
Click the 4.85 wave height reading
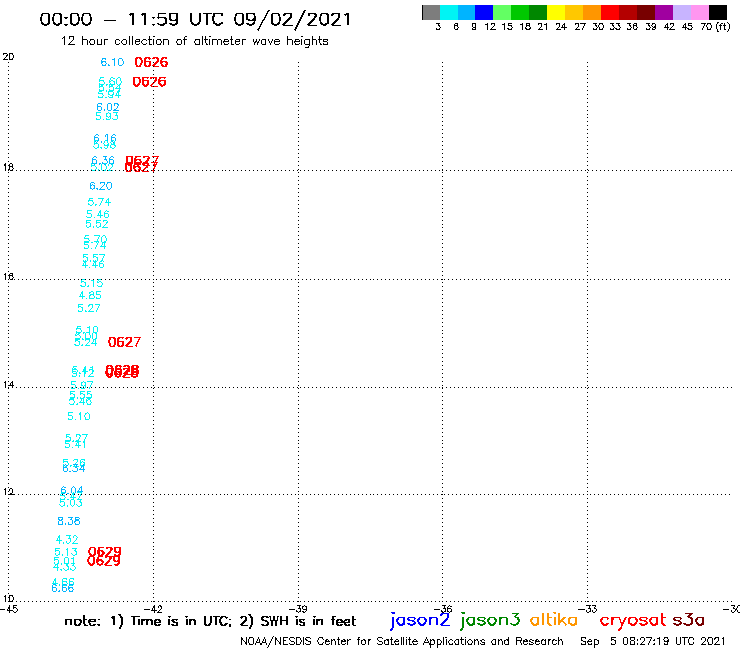click(x=90, y=295)
